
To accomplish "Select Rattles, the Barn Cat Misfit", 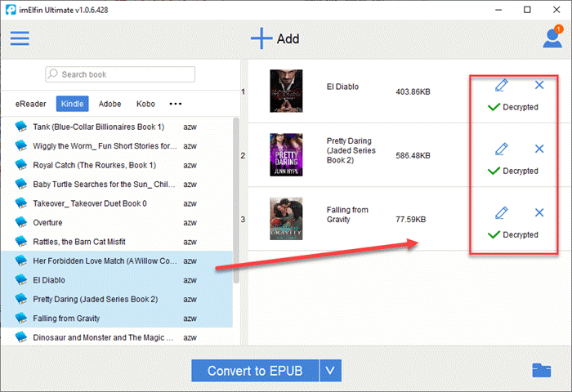I will click(79, 242).
